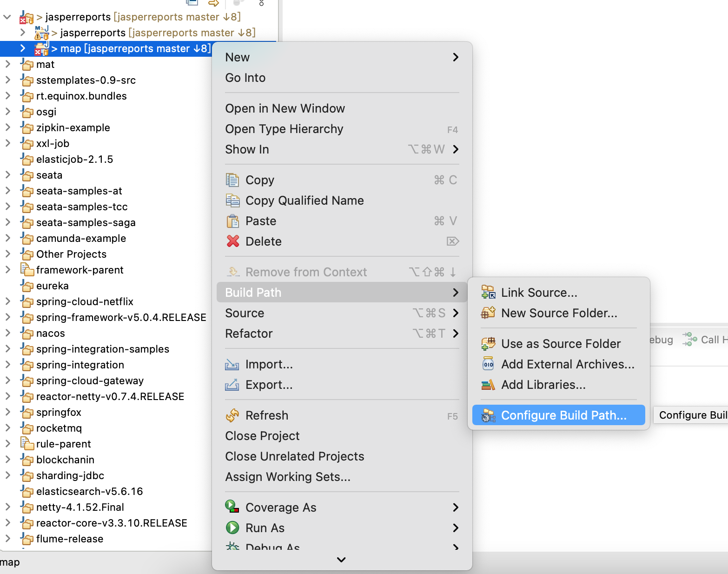This screenshot has width=728, height=574.
Task: Click the eureka project folder icon
Action: tap(27, 285)
